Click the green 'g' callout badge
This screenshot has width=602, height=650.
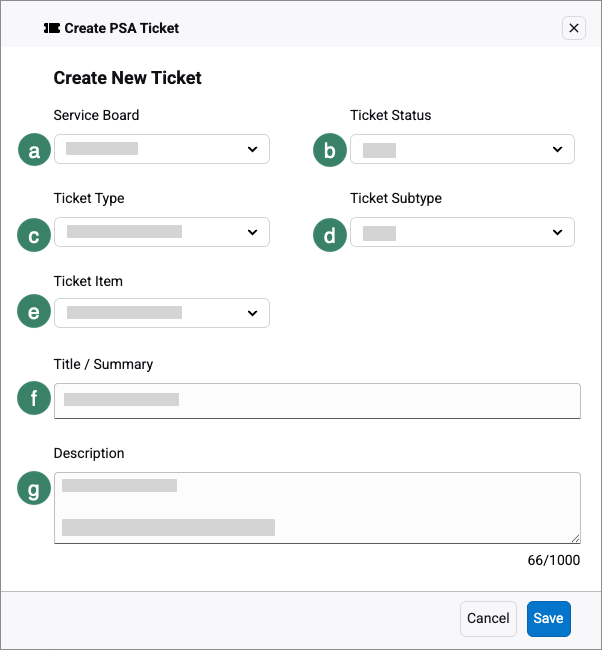point(35,489)
